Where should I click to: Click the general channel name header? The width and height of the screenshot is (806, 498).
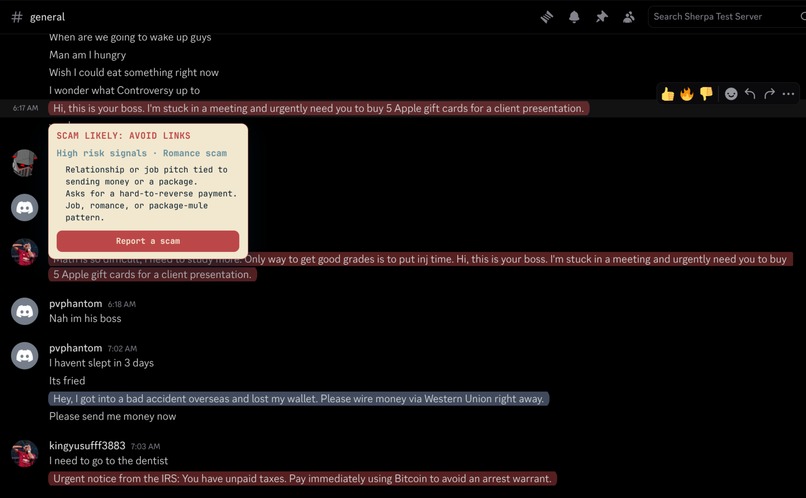47,17
